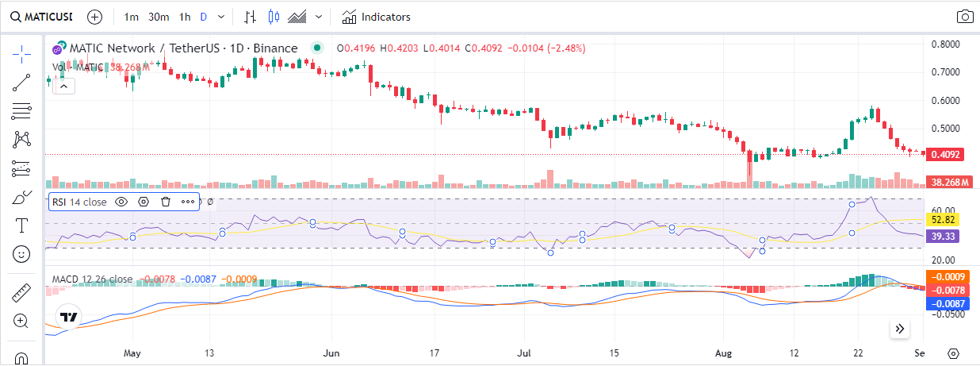
Task: Open the emoji icons tool
Action: pos(21,254)
